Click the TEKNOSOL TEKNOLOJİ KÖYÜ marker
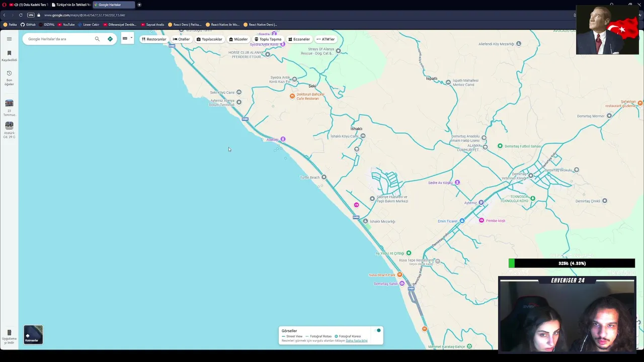 click(x=533, y=198)
